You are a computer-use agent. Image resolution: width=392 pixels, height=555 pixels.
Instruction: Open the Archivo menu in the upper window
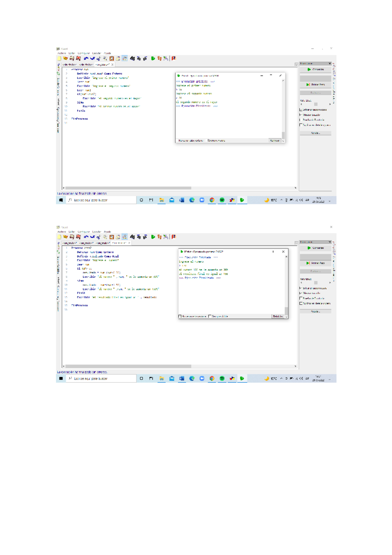[x=61, y=53]
